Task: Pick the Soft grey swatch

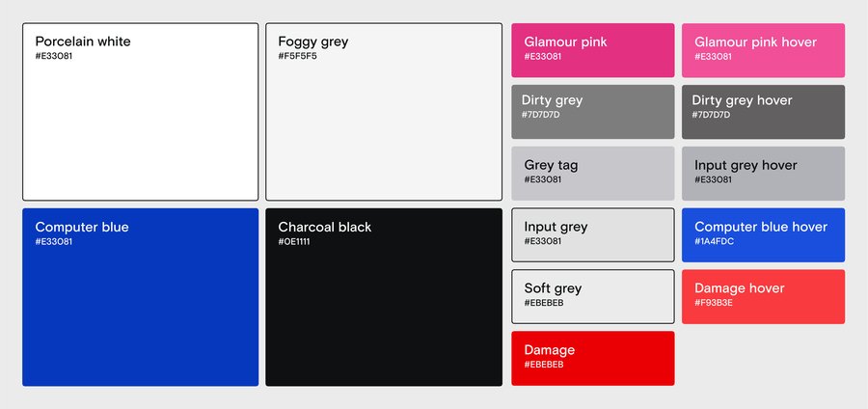Action: (592, 297)
